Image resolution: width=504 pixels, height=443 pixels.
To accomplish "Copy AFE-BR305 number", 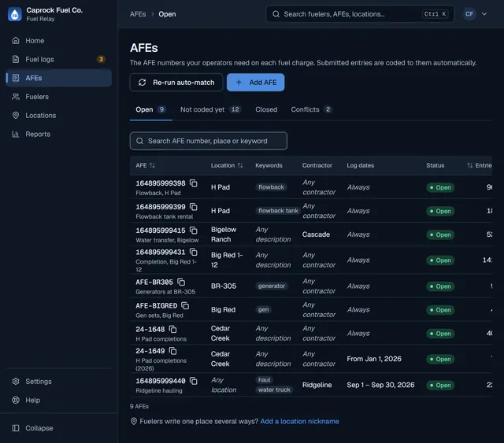I will [x=181, y=282].
